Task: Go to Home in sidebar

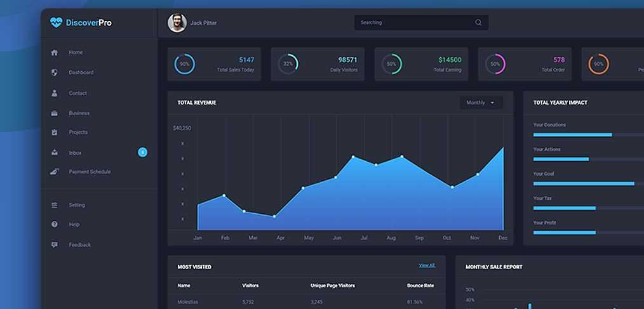Action: [x=76, y=53]
